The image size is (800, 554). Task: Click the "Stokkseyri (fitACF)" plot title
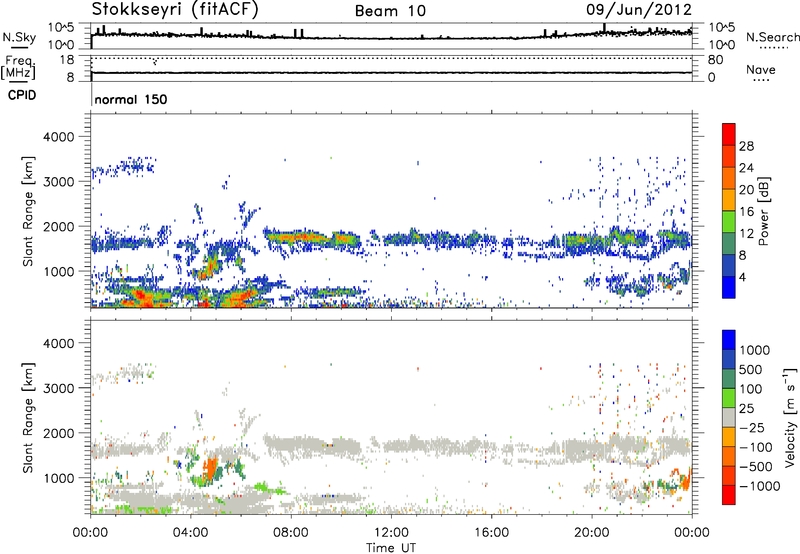[x=175, y=10]
